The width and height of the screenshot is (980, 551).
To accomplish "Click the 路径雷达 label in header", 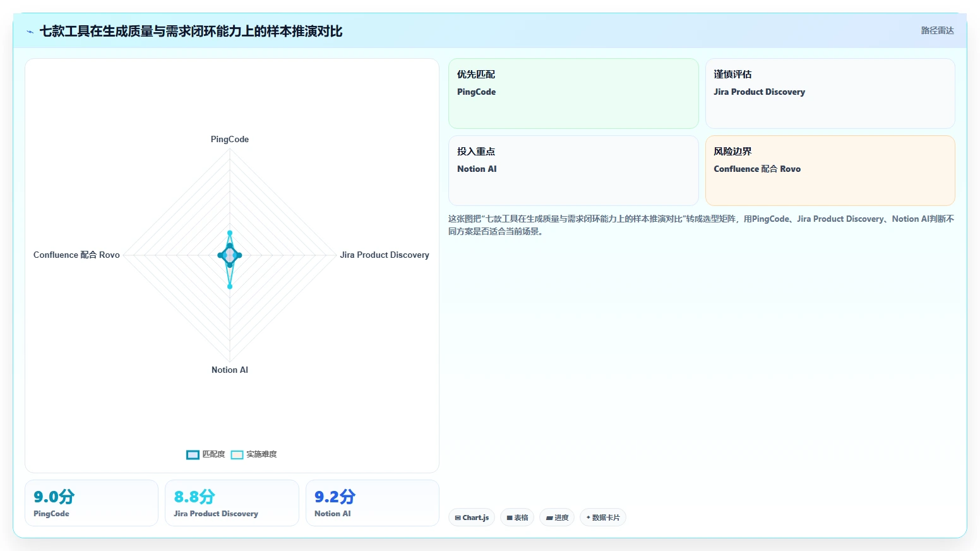I will click(x=937, y=30).
